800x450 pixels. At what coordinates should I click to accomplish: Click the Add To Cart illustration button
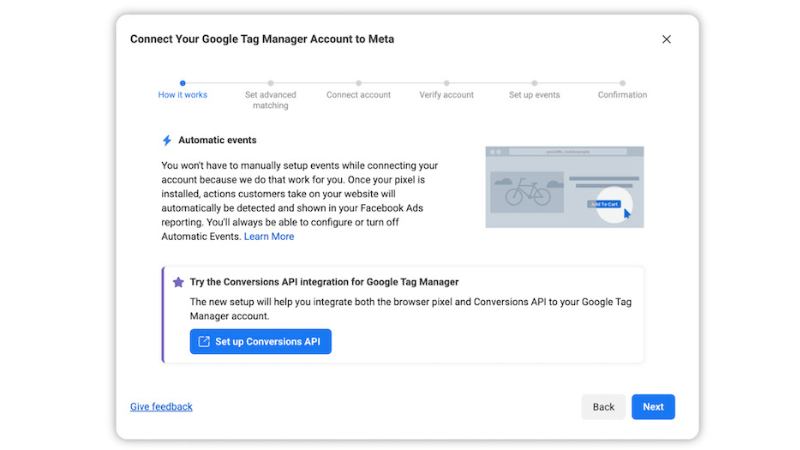603,204
